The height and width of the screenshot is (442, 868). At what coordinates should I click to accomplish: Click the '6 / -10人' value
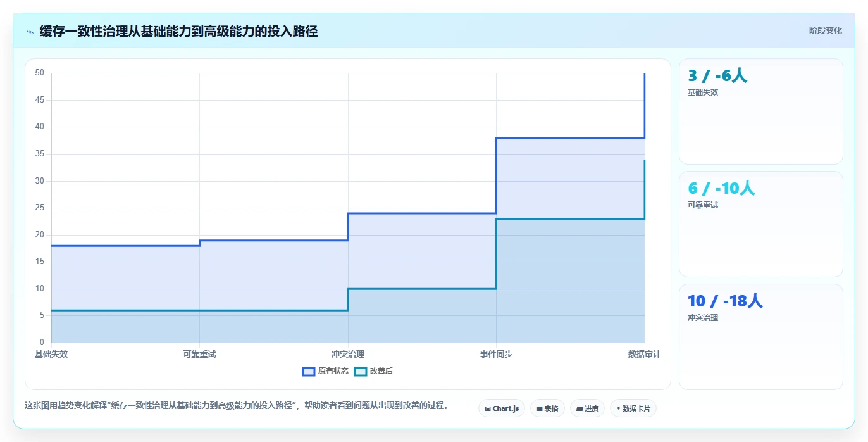(721, 189)
